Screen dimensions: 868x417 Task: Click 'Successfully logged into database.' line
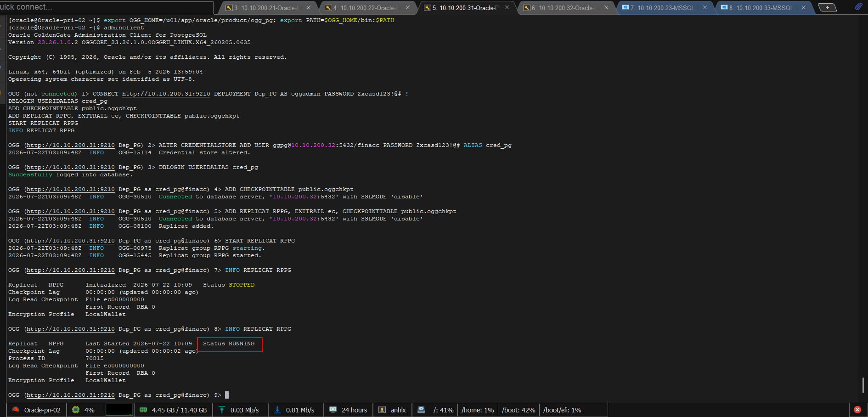(70, 175)
